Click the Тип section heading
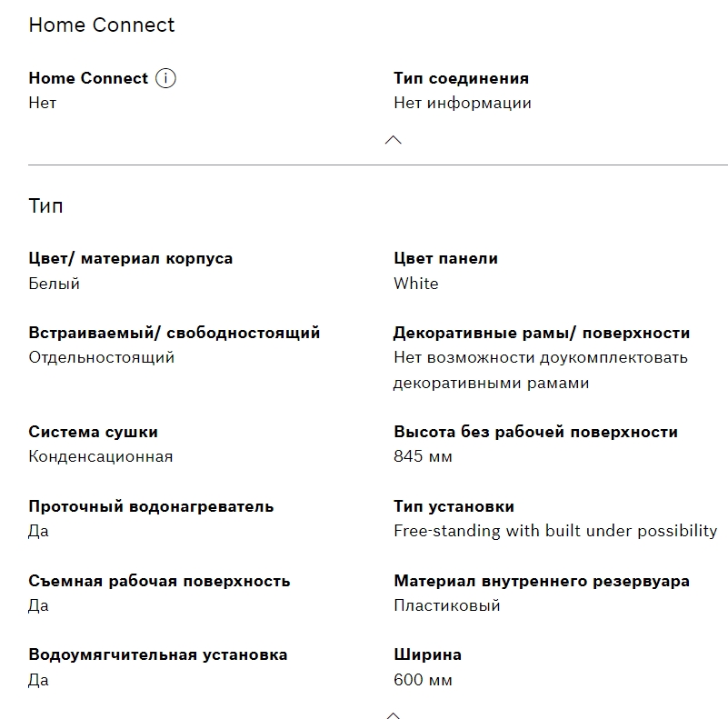This screenshot has width=728, height=719. pos(46,206)
